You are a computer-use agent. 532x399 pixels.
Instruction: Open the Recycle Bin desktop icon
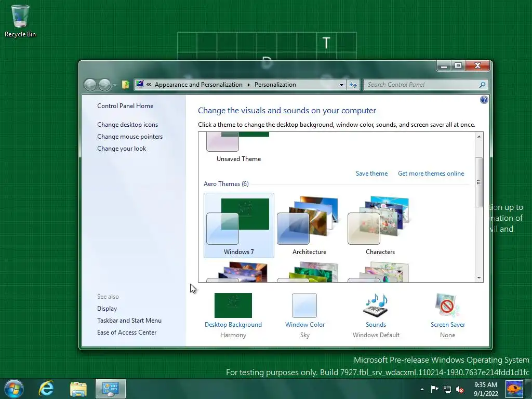(20, 21)
